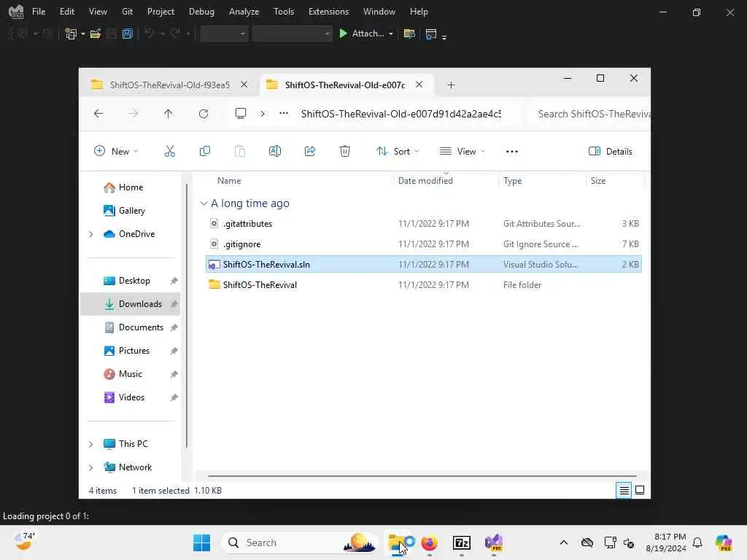The image size is (747, 560).
Task: Select the ShiftOS-TheRevival folder
Action: [x=423, y=285]
